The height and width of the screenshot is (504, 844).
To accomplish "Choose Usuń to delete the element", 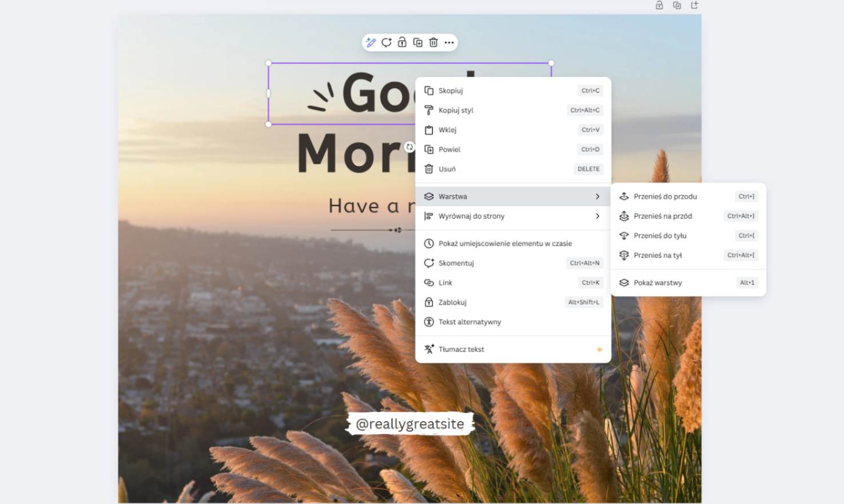I will [513, 169].
